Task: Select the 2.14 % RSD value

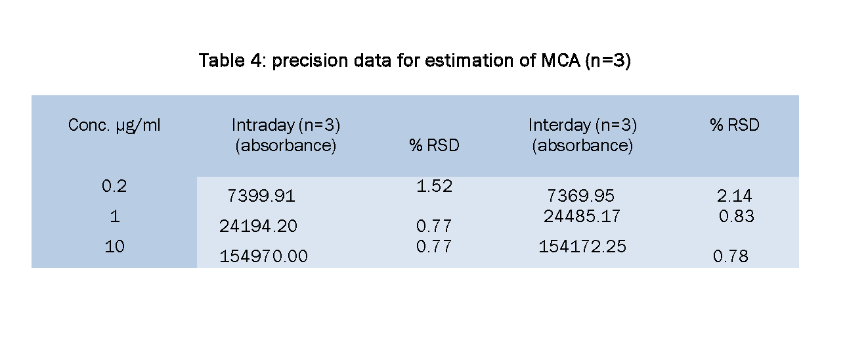Action: 735,196
